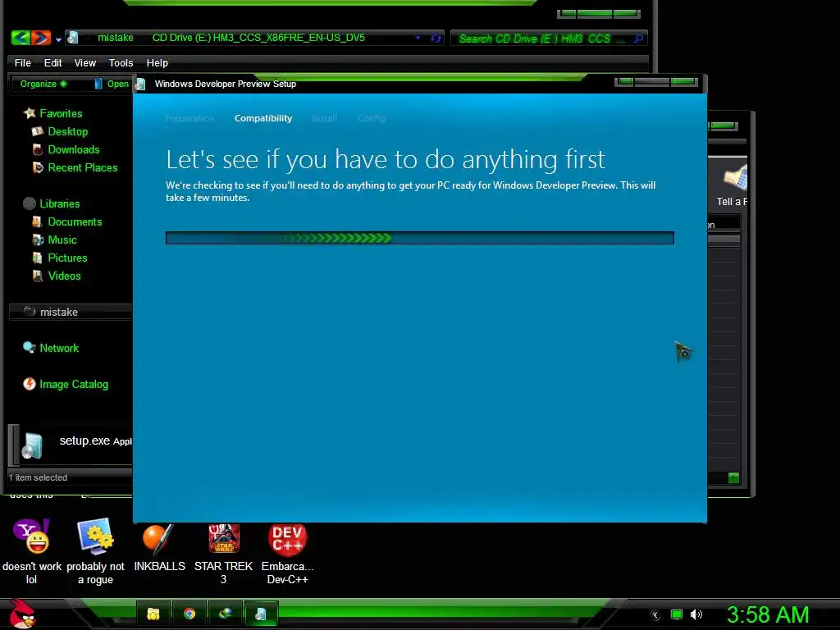Image resolution: width=840 pixels, height=630 pixels.
Task: Click the Windows Developer Preview Setup title icon
Action: click(x=140, y=84)
